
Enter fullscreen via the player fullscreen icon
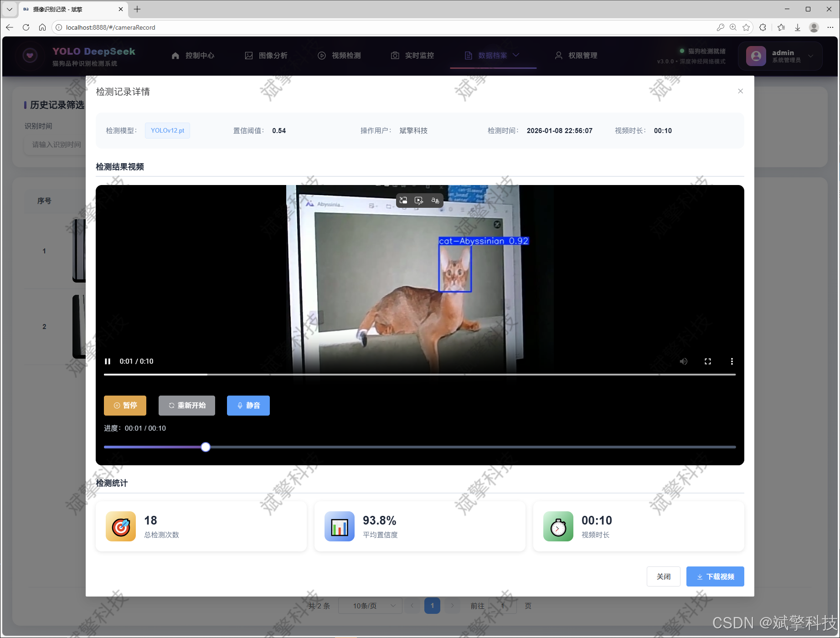[707, 361]
